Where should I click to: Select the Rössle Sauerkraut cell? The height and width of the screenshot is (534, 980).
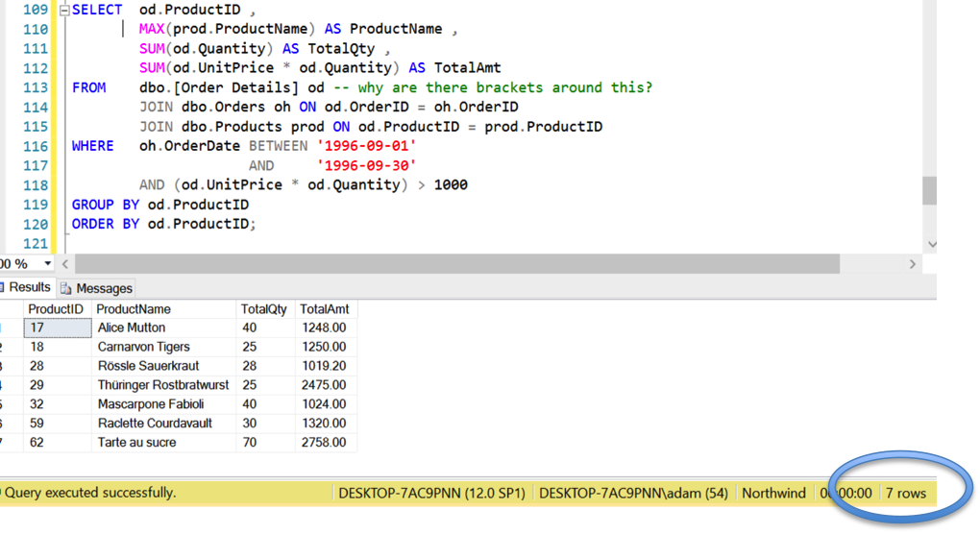point(163,366)
